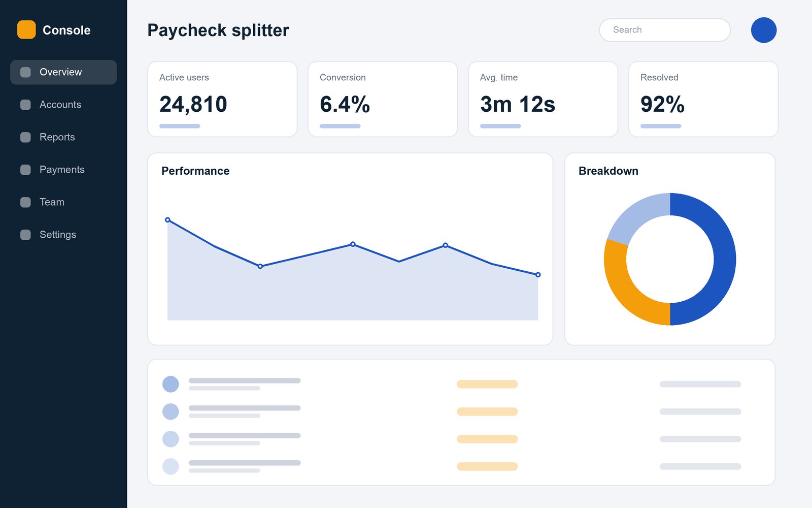Open the Avg. time card
This screenshot has width=812, height=508.
(x=543, y=99)
